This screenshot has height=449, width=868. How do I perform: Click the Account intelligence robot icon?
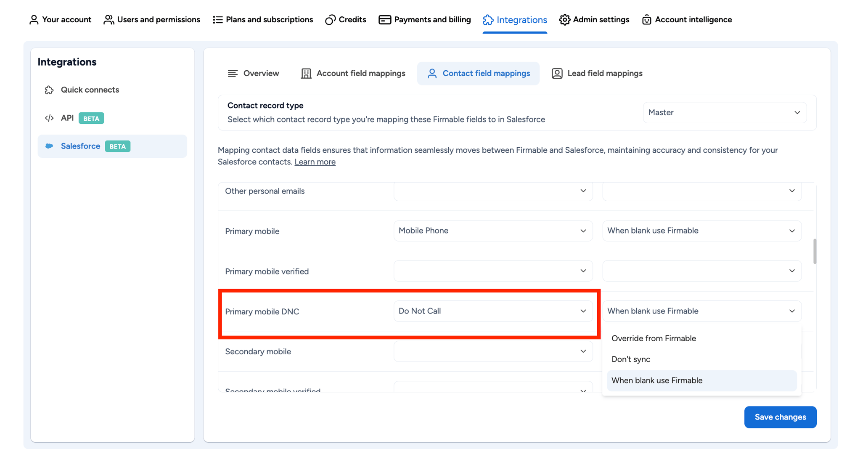coord(646,20)
